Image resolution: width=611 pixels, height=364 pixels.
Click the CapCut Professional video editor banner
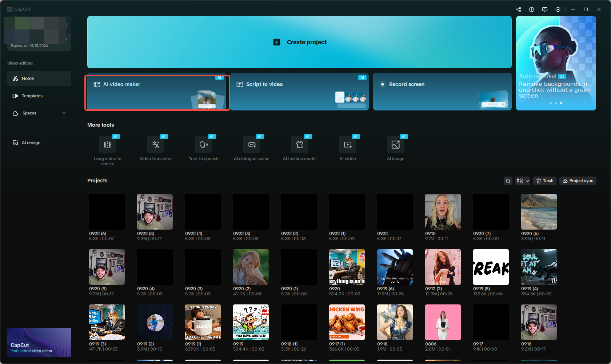[39, 342]
